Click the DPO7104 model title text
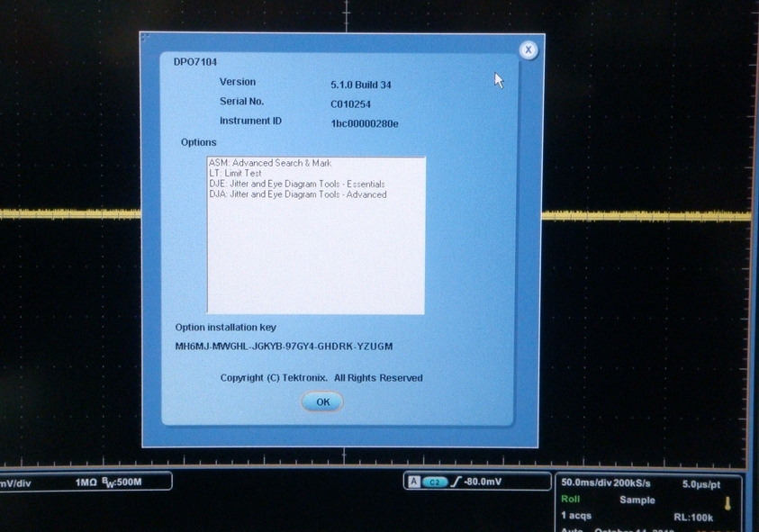The height and width of the screenshot is (532, 759). click(x=195, y=62)
